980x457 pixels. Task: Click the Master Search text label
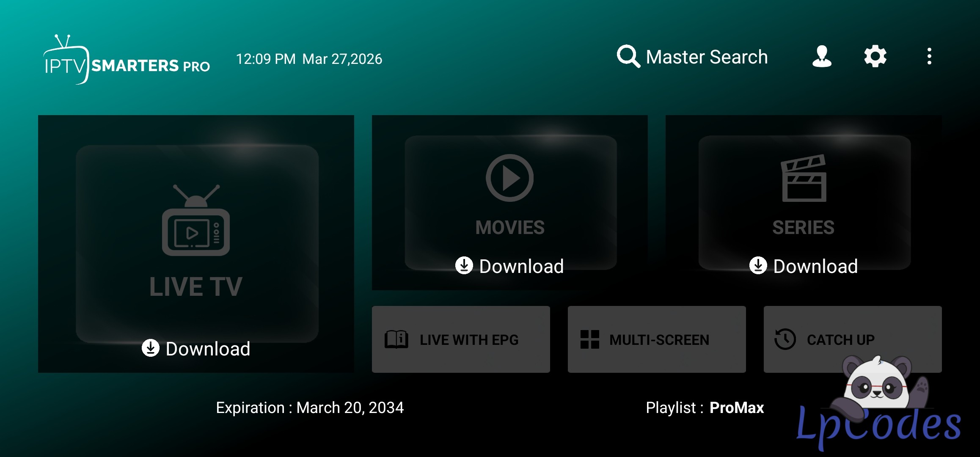pos(707,57)
